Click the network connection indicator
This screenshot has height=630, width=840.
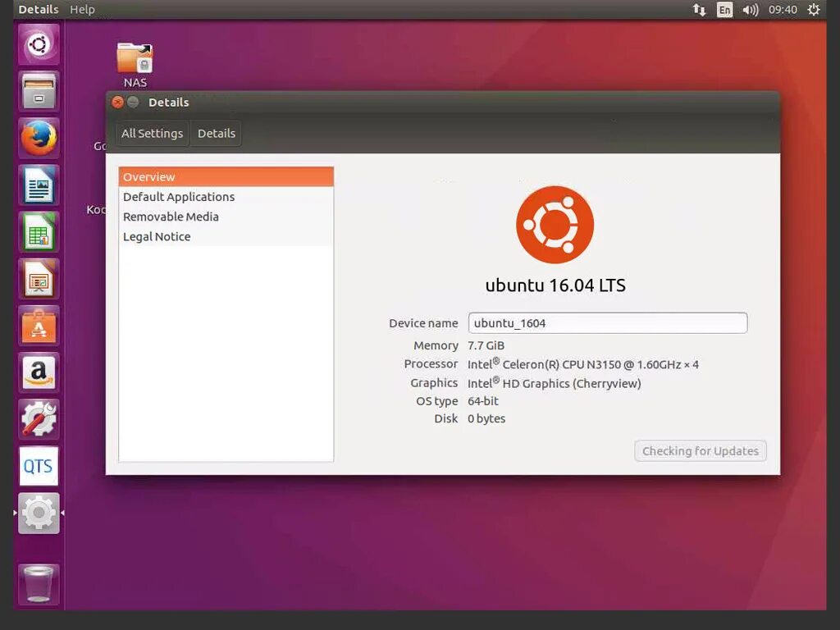pos(699,10)
